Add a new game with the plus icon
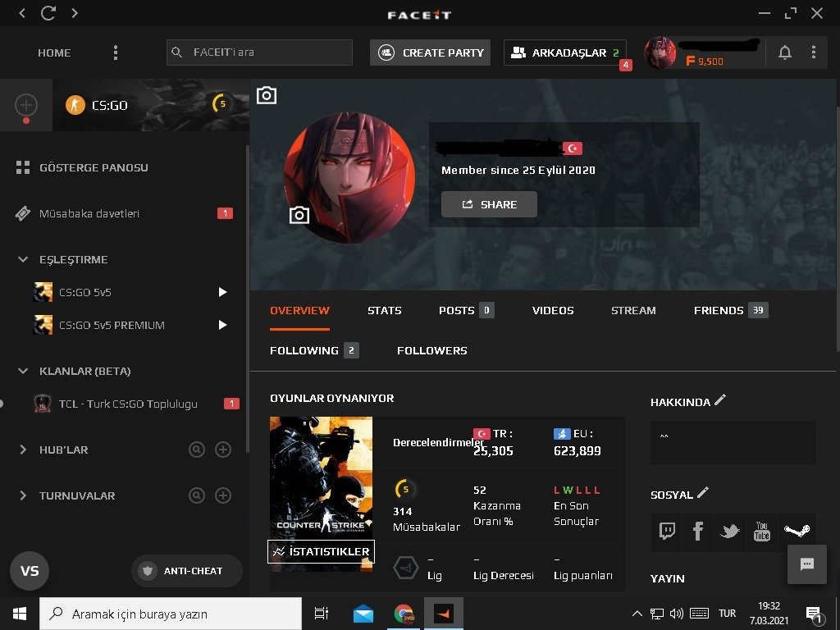 click(x=25, y=104)
